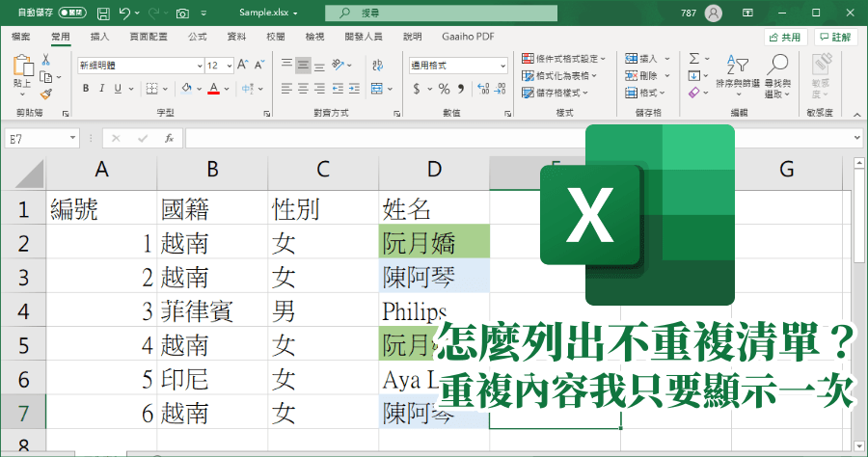The height and width of the screenshot is (457, 868).
Task: Click the camera screenshot icon
Action: pos(182,13)
